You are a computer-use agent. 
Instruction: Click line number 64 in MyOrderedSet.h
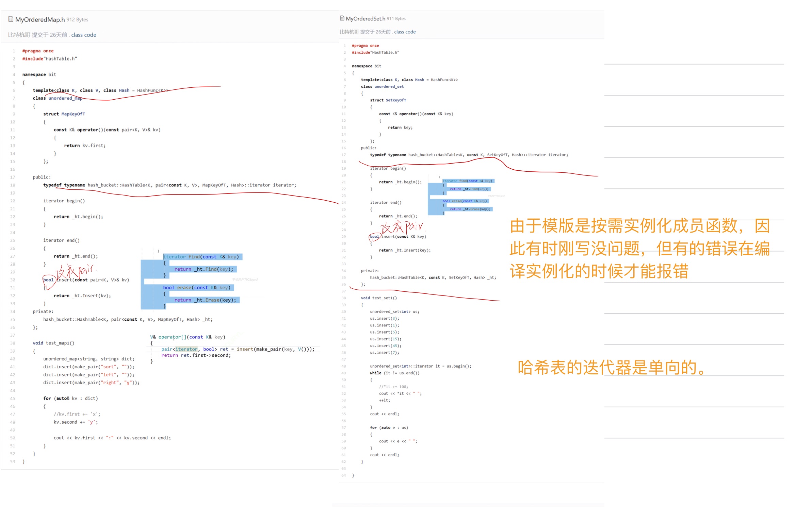coord(343,475)
